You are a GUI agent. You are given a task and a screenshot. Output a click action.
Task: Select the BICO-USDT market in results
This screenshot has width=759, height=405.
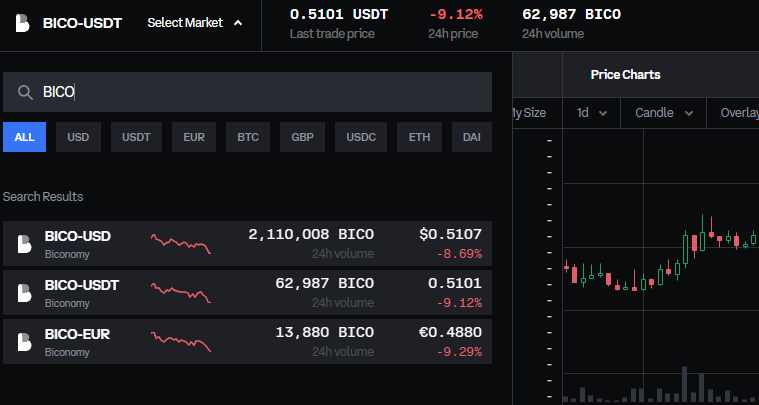tap(247, 292)
